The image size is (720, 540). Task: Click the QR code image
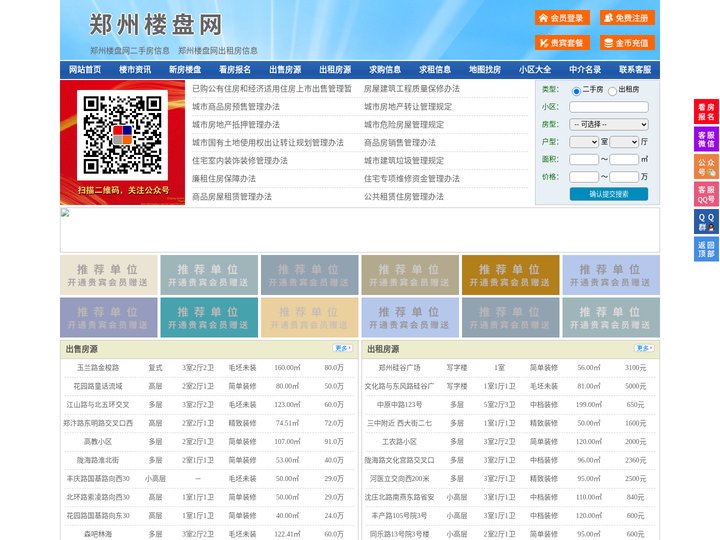point(122,135)
